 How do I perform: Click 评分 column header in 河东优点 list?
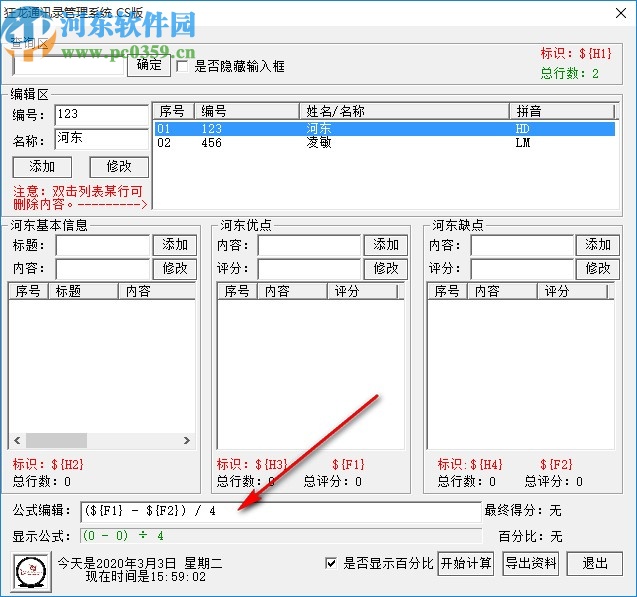click(x=362, y=291)
